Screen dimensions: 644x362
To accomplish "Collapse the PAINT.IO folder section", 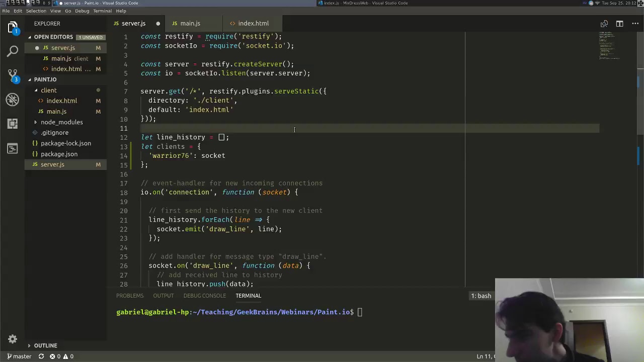I will 45,79.
